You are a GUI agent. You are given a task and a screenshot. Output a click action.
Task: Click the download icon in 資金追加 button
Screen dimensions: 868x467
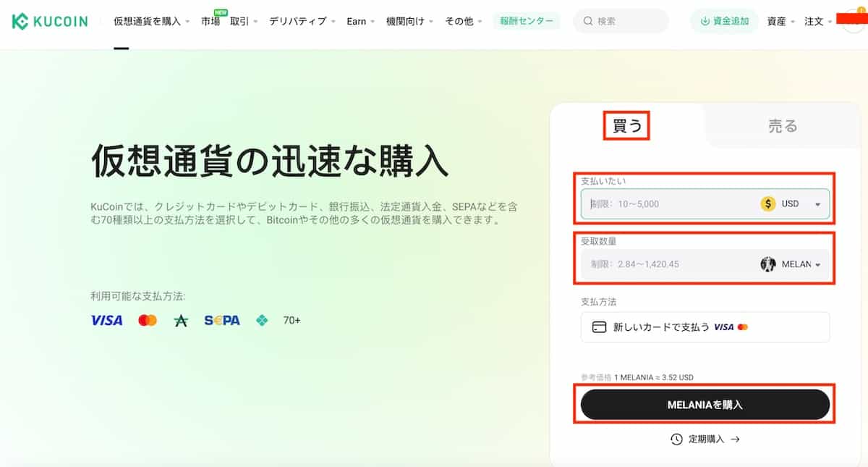point(705,21)
